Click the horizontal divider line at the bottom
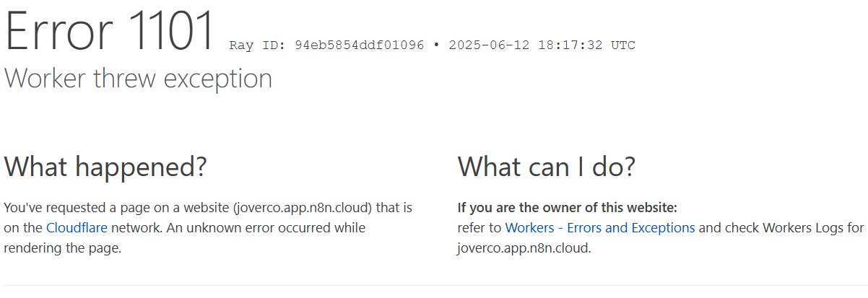 pos(434,286)
